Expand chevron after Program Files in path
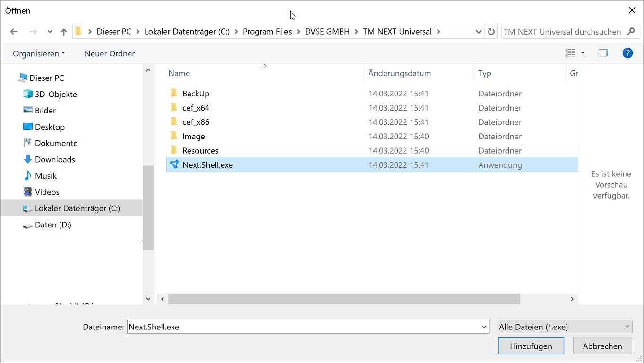Screen dimensions: 644x363 pyautogui.click(x=299, y=32)
